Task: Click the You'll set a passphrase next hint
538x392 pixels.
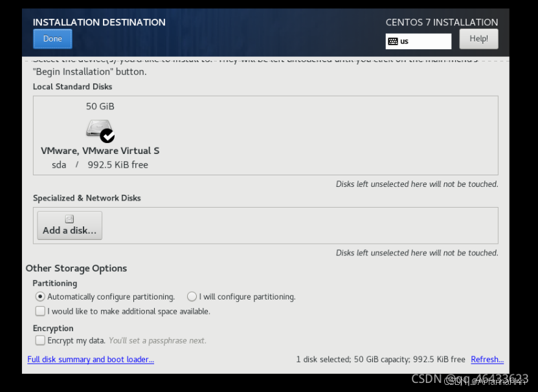Action: 157,340
